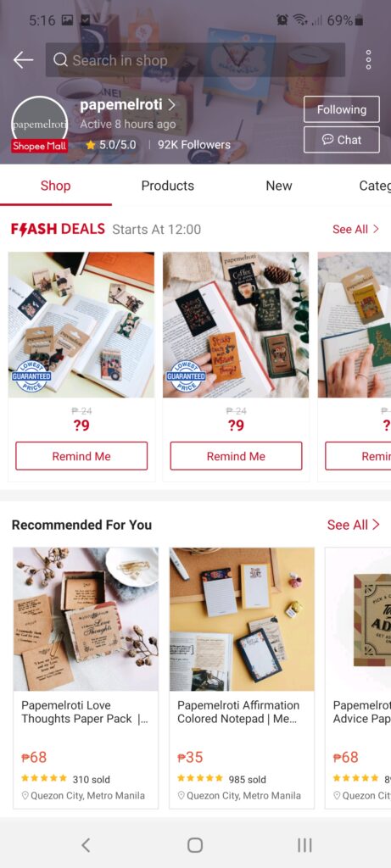Tap Remind Me on second flash deal
Viewport: 391px width, 868px height.
(236, 456)
